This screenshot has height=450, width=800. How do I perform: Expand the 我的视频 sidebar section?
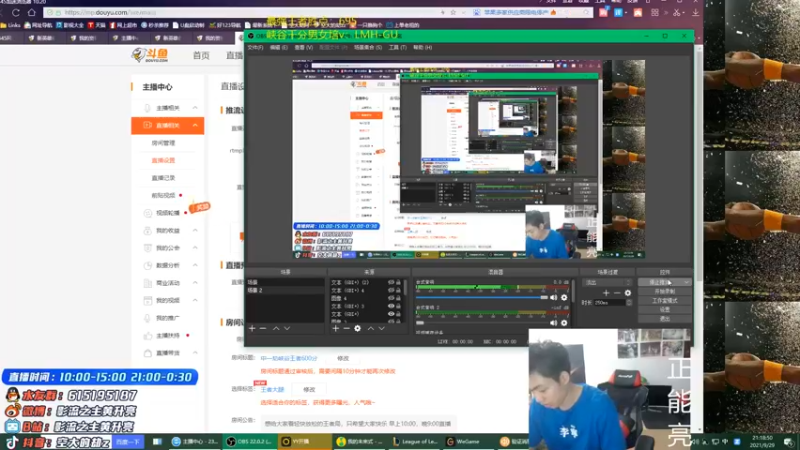[x=195, y=300]
